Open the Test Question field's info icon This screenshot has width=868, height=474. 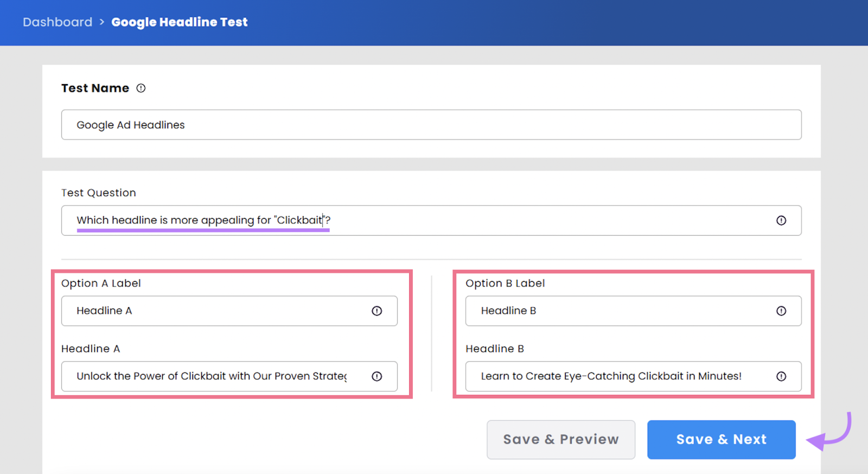(x=781, y=220)
